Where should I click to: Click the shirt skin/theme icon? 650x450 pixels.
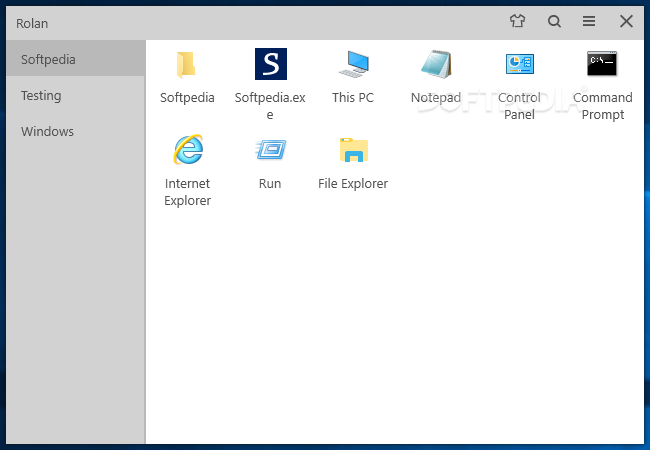[x=517, y=21]
